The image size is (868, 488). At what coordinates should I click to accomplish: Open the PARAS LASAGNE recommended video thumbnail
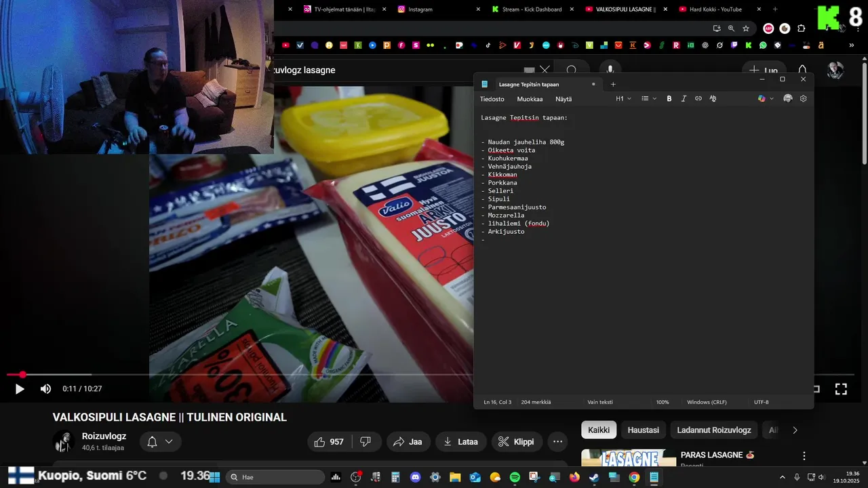click(629, 458)
